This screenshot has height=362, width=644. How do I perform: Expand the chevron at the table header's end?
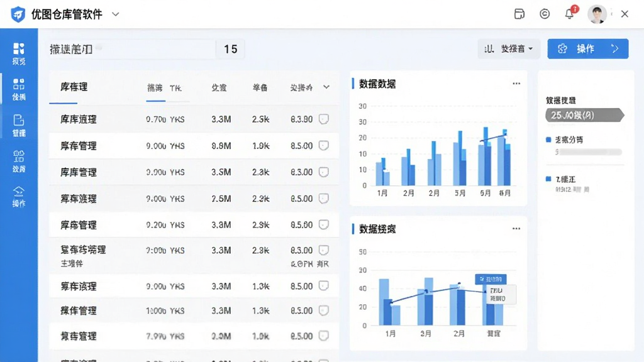point(326,87)
